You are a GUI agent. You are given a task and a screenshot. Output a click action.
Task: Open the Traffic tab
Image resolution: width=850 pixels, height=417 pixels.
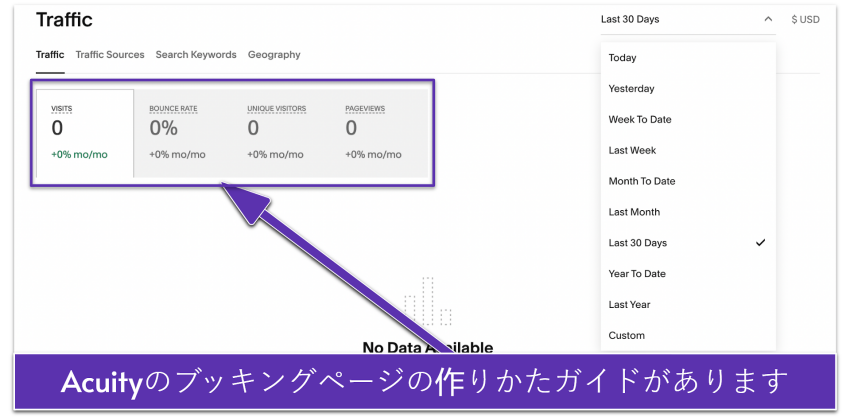50,55
